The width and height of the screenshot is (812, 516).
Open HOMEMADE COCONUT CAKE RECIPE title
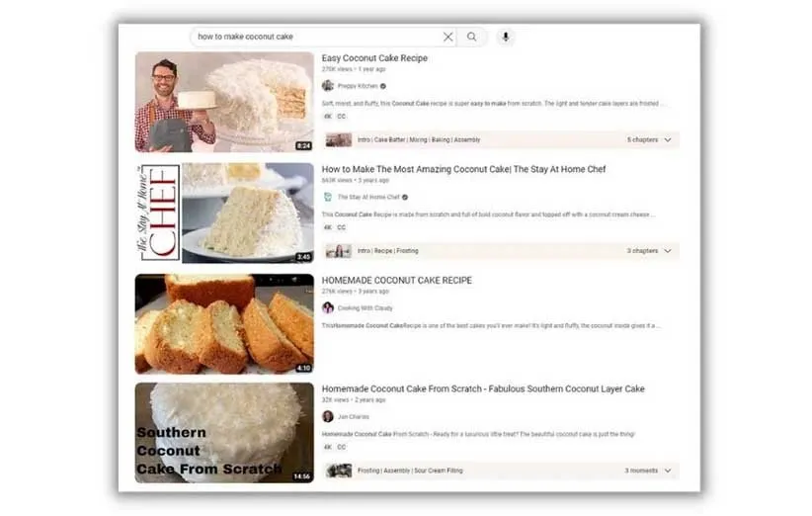coord(396,281)
